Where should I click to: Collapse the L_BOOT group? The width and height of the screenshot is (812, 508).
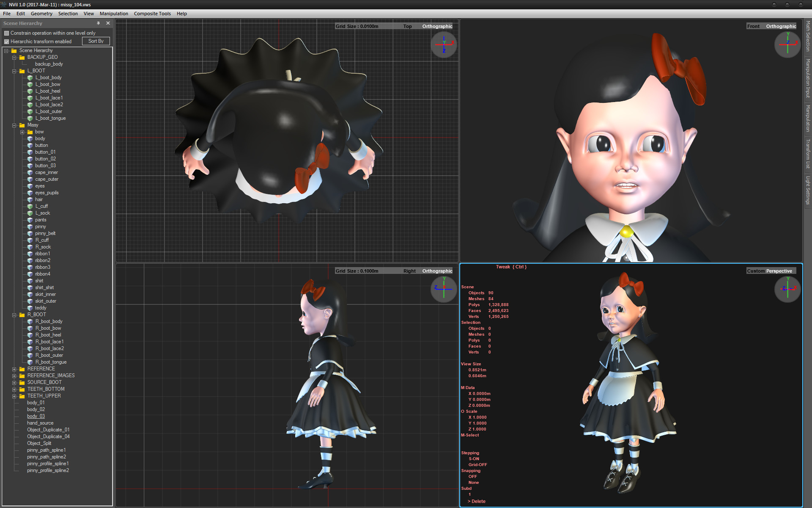point(14,71)
